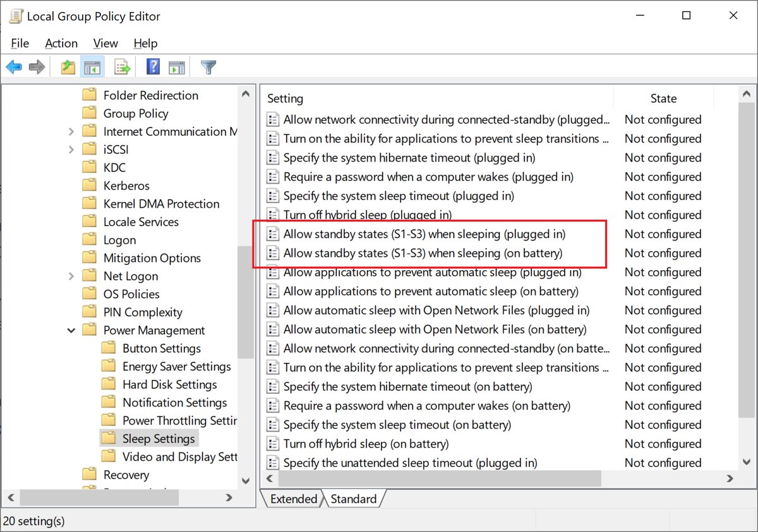Viewport: 758px width, 532px height.
Task: Open the Help menu
Action: (x=145, y=43)
